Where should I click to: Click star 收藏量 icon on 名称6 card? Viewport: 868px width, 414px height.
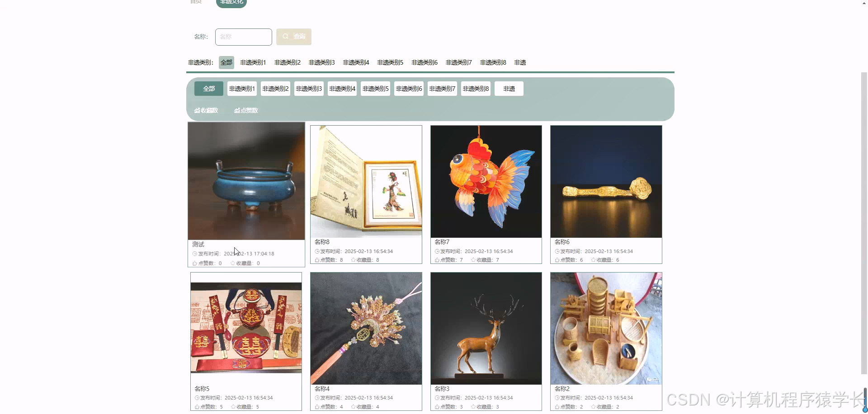pos(594,260)
